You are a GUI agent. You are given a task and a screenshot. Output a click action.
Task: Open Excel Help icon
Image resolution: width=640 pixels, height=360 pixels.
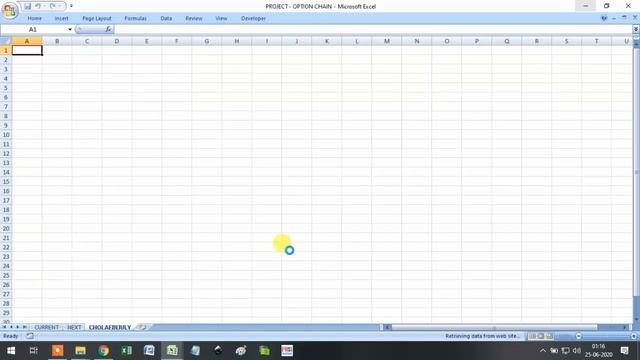(x=604, y=18)
